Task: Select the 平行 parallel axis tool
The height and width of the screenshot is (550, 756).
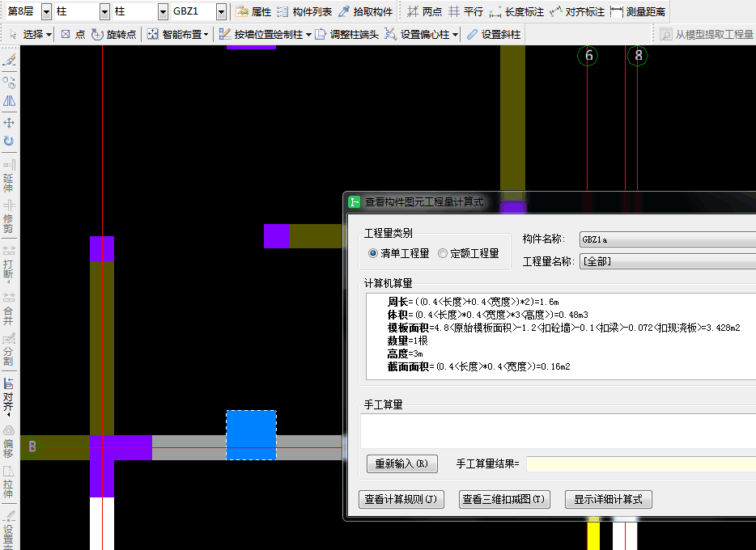Action: pos(465,11)
